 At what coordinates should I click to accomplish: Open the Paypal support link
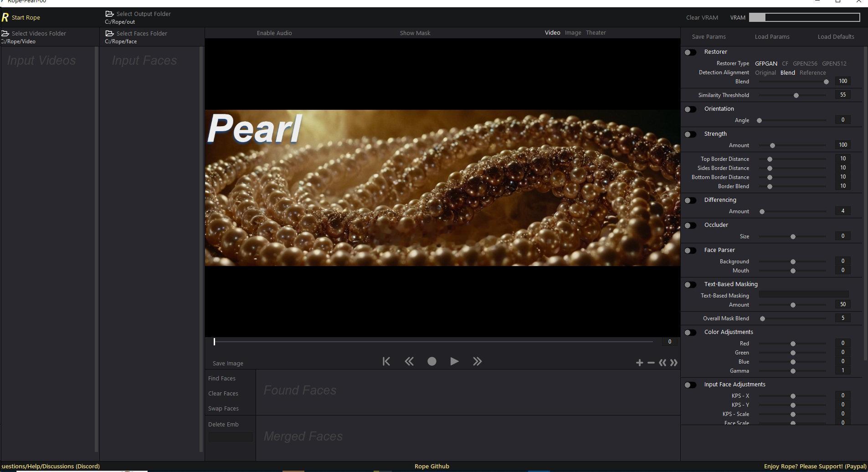[x=815, y=466]
